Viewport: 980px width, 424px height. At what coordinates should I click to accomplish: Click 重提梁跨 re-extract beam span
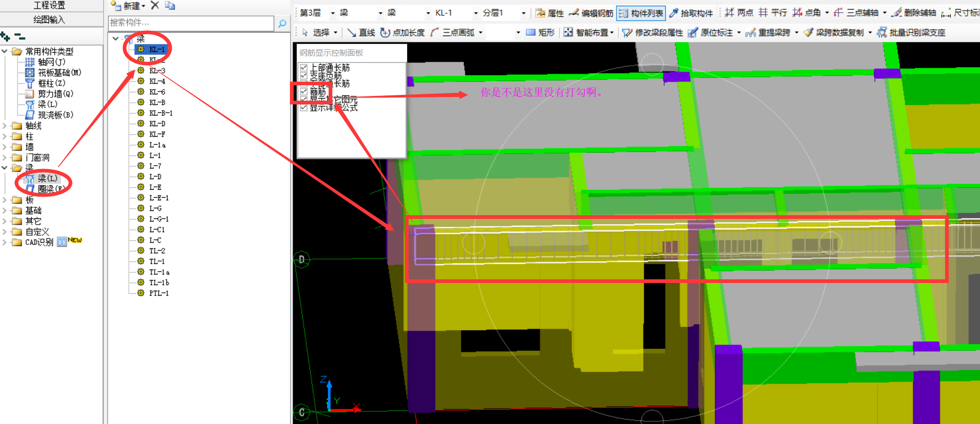pyautogui.click(x=768, y=32)
